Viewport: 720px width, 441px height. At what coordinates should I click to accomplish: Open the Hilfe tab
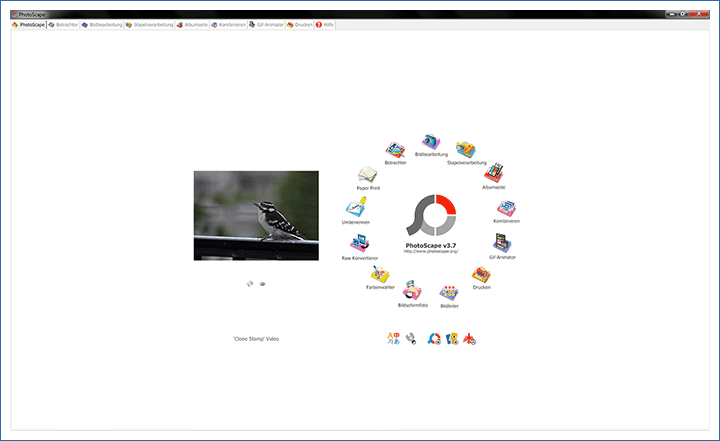tap(325, 25)
